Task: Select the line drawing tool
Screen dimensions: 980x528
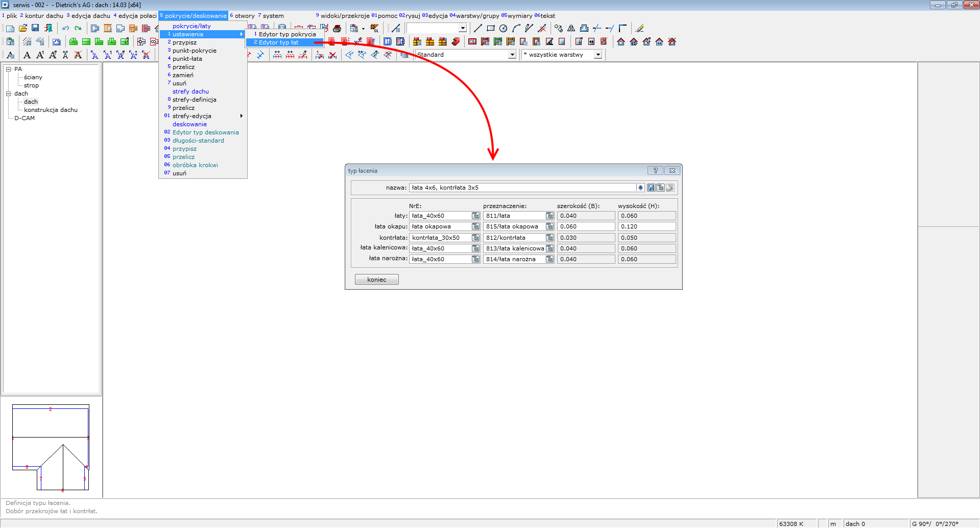Action: [x=478, y=28]
